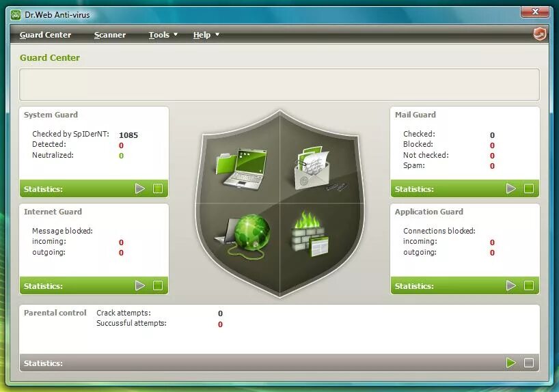Expand Tools dropdown arrow

click(176, 35)
